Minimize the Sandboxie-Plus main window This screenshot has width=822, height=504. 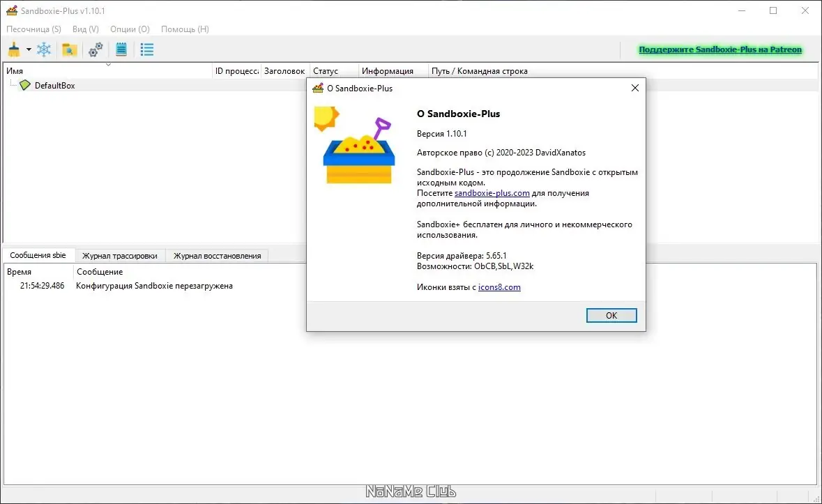point(741,10)
